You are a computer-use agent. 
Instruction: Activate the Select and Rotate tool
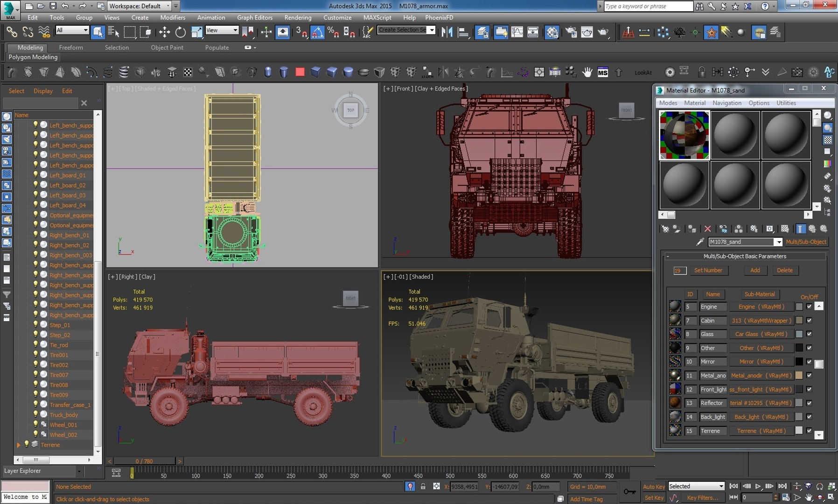pyautogui.click(x=181, y=32)
